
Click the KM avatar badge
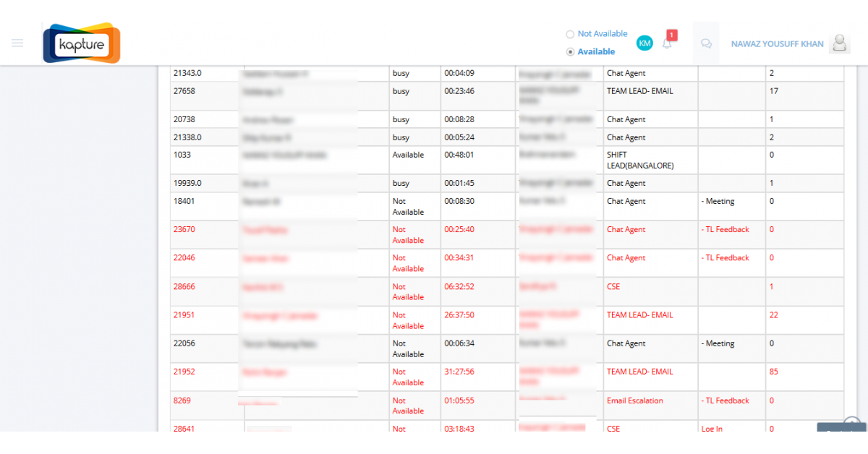click(x=644, y=43)
